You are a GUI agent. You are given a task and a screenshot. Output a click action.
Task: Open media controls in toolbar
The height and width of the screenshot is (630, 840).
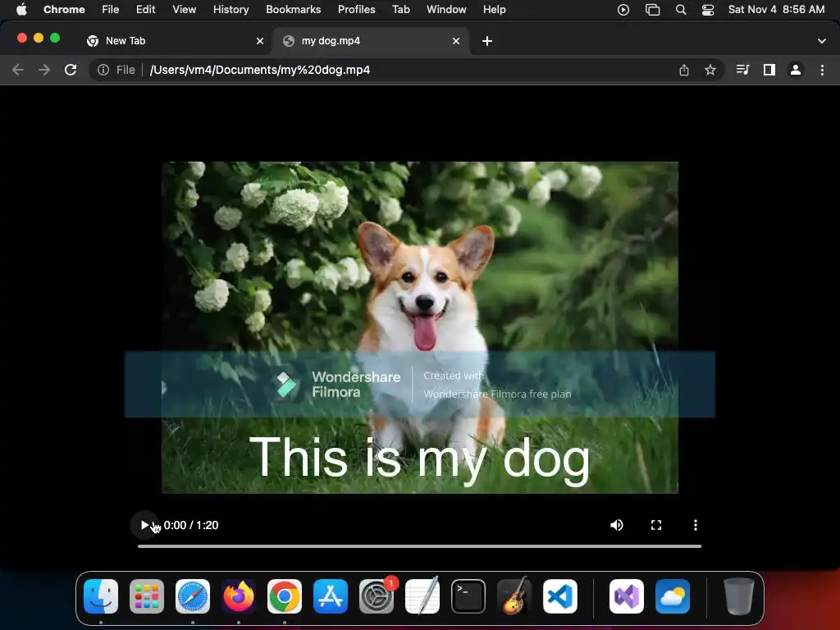point(742,70)
